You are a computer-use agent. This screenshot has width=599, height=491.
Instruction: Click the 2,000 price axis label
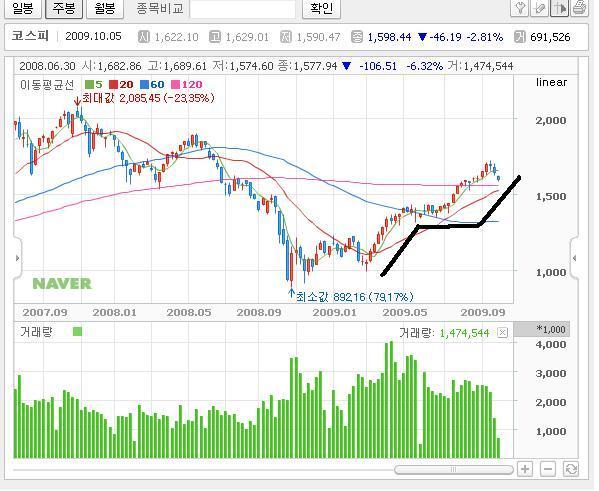pos(550,120)
